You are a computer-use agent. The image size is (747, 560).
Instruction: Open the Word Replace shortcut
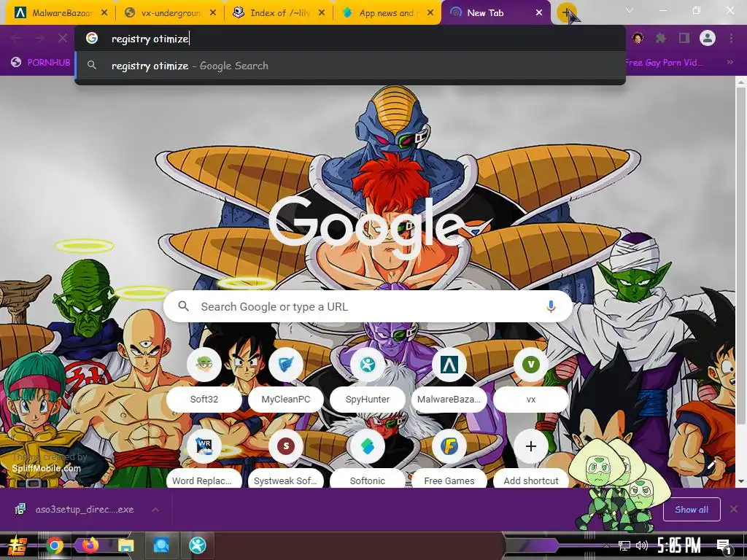(x=204, y=459)
